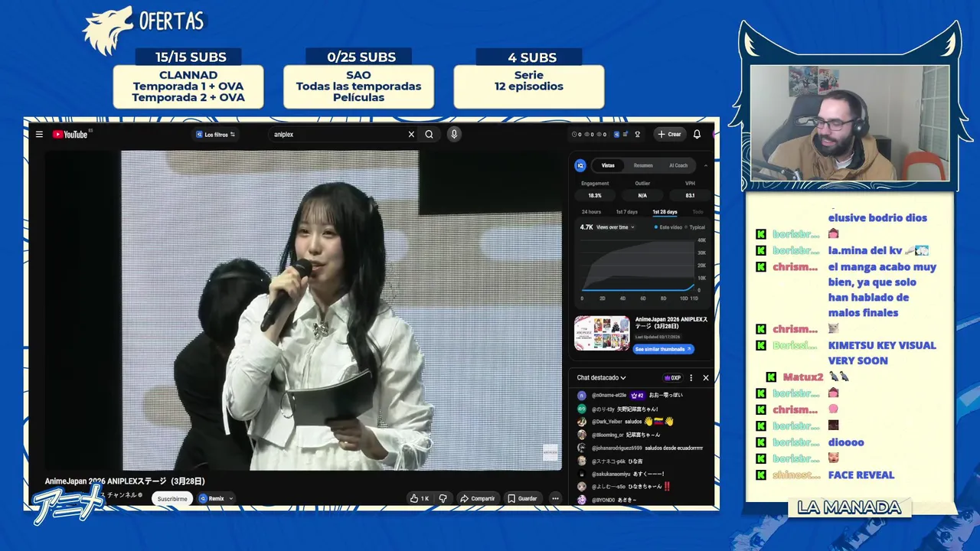Click the KIMETSU KEY VISUAL VERY SOON message
This screenshot has width=980, height=551.
click(x=882, y=353)
